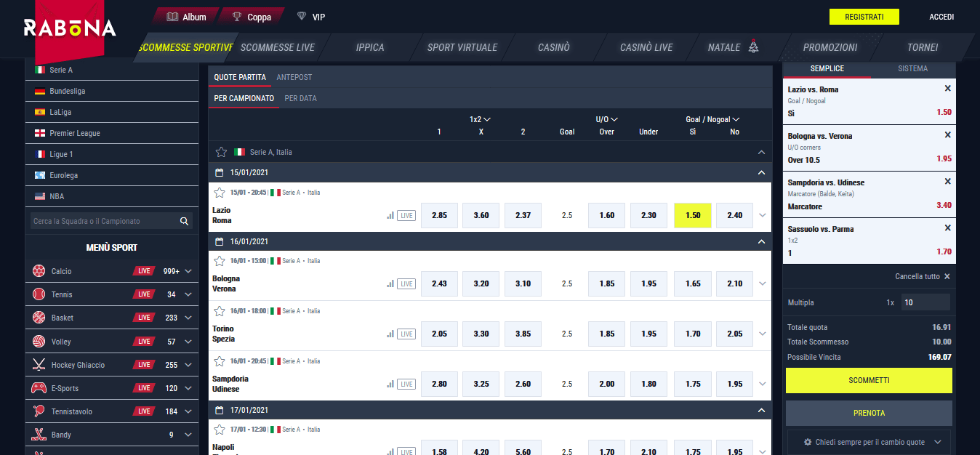Open Premier League with England flag

coord(112,133)
